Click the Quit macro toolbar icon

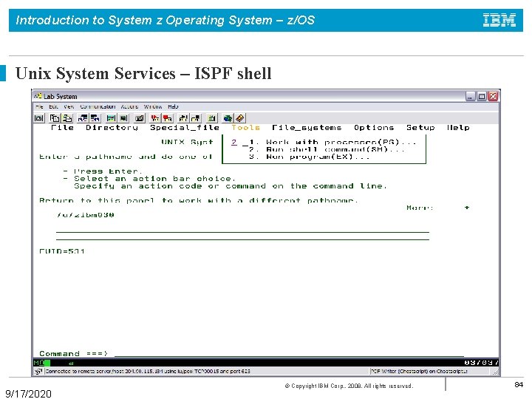pyautogui.click(x=196, y=118)
